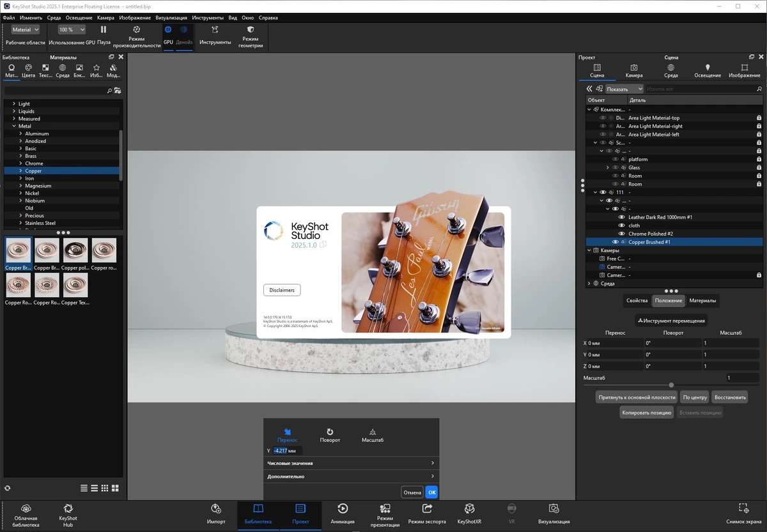This screenshot has width=767, height=532.
Task: Click the Y translation value field
Action: point(288,451)
